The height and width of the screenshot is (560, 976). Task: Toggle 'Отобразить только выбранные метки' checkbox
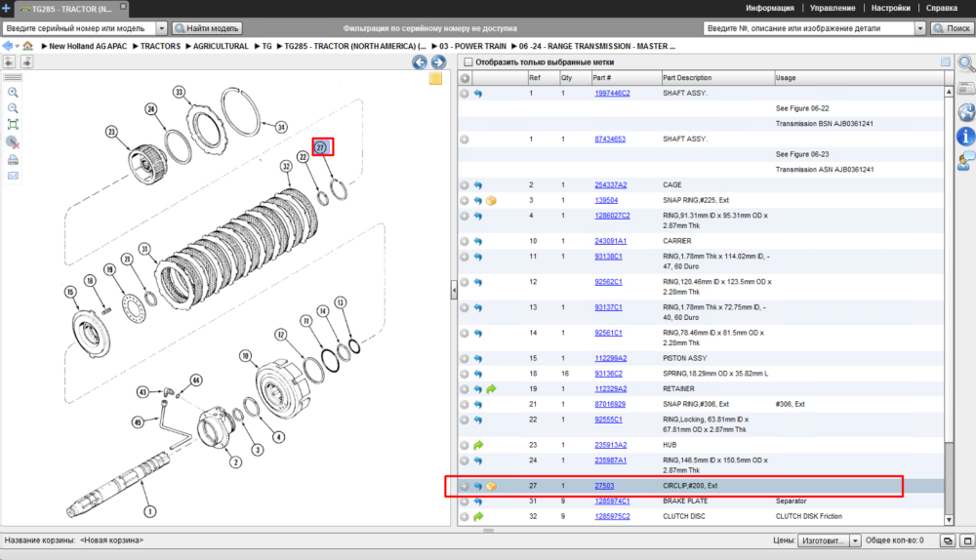[x=468, y=62]
